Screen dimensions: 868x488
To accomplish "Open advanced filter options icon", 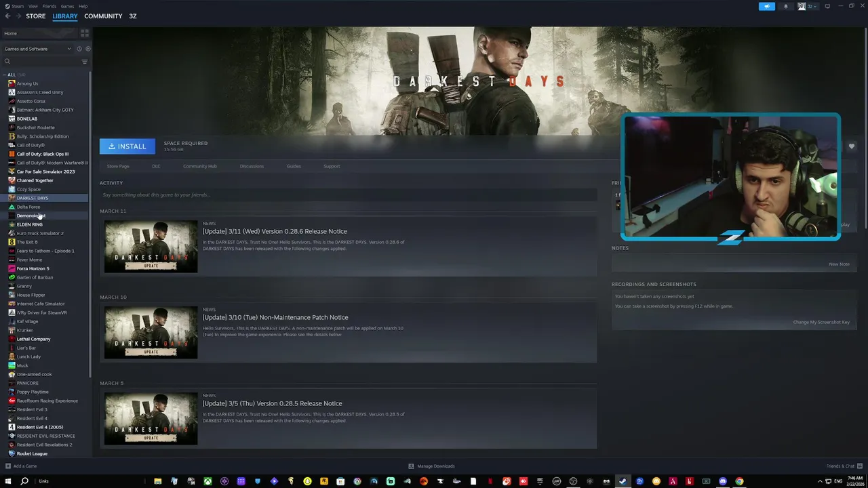I will point(85,62).
